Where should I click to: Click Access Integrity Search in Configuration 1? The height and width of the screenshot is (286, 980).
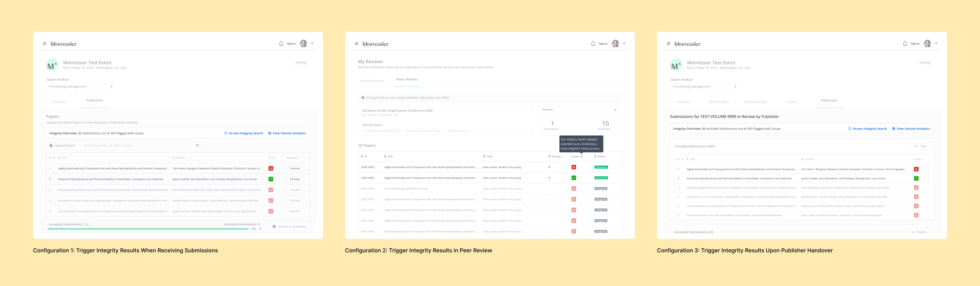(243, 133)
